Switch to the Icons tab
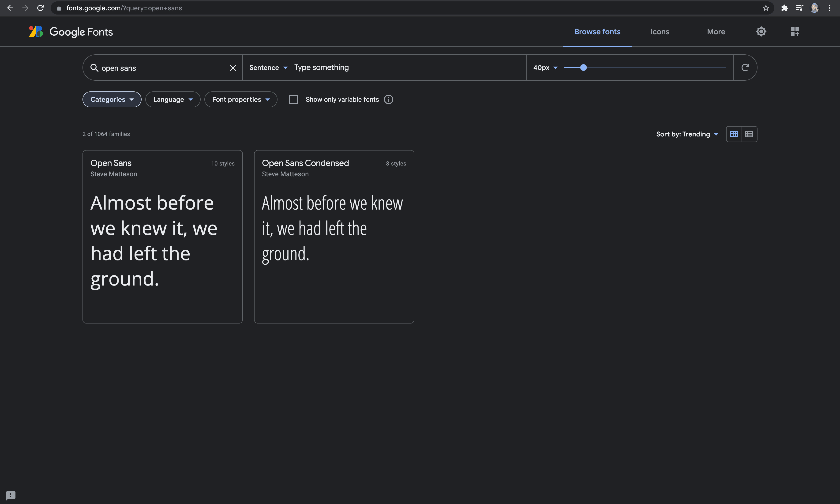This screenshot has width=840, height=504. tap(660, 32)
